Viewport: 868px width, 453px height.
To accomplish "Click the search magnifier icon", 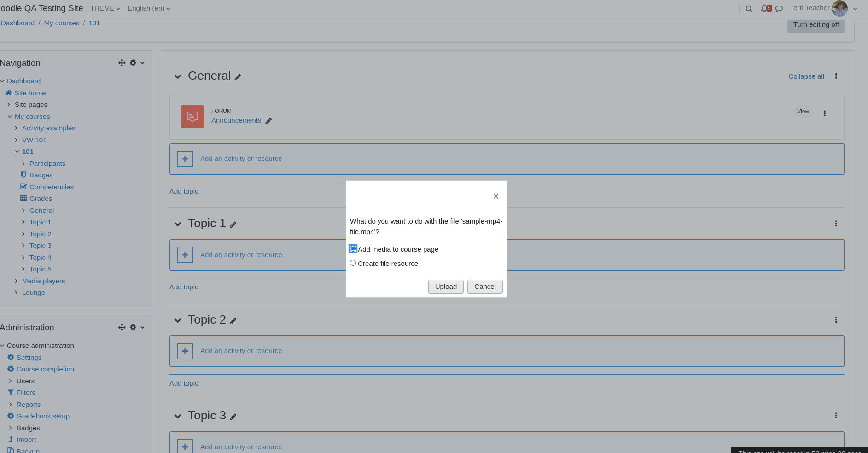I will coord(749,9).
